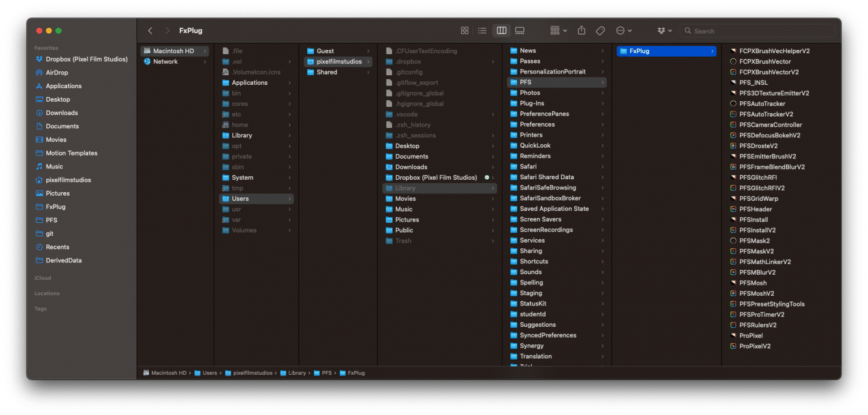Click the Search field
Viewport: 868px width, 415px height.
tap(757, 31)
